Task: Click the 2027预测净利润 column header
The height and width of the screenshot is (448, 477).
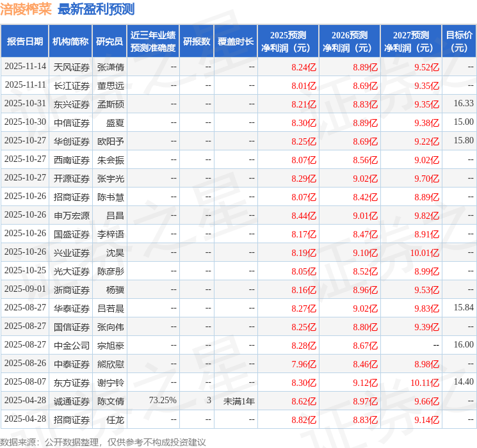Action: (411, 42)
